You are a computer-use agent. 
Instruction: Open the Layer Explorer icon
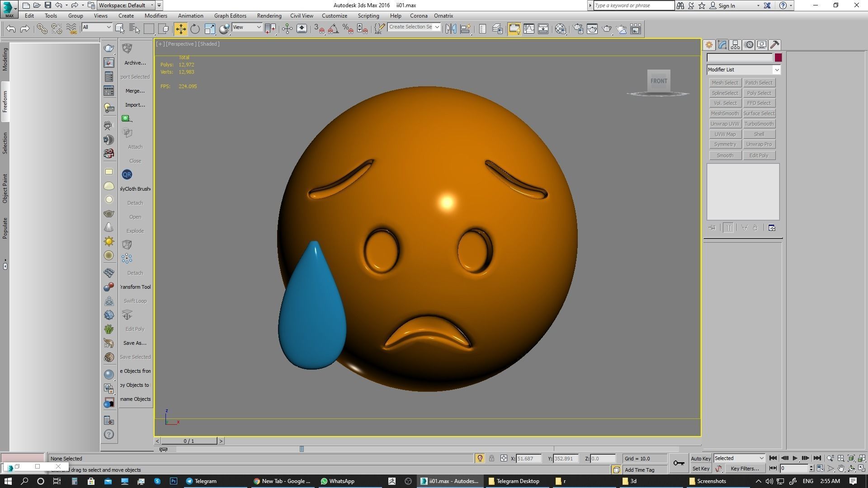(x=497, y=29)
